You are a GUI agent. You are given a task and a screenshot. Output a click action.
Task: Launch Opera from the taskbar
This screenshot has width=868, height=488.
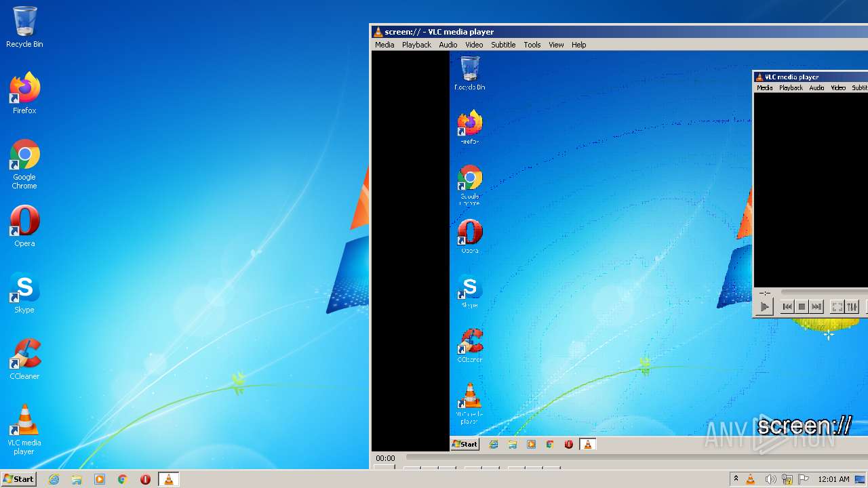pyautogui.click(x=145, y=479)
